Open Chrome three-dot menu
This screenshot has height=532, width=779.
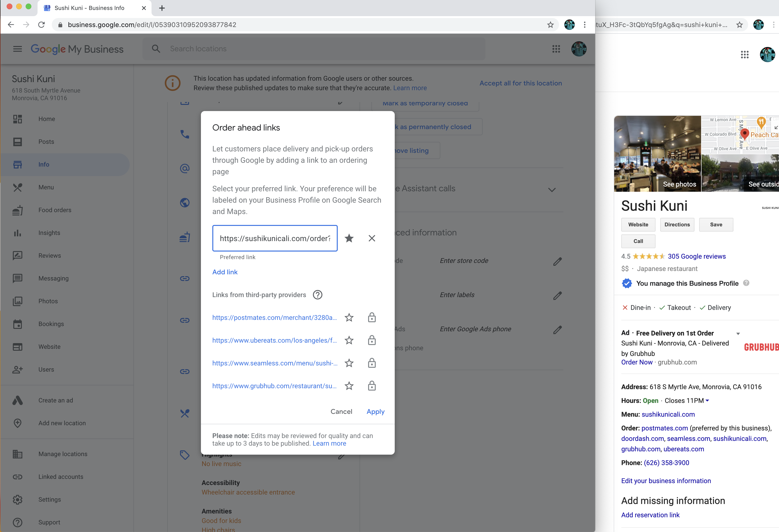pyautogui.click(x=584, y=25)
